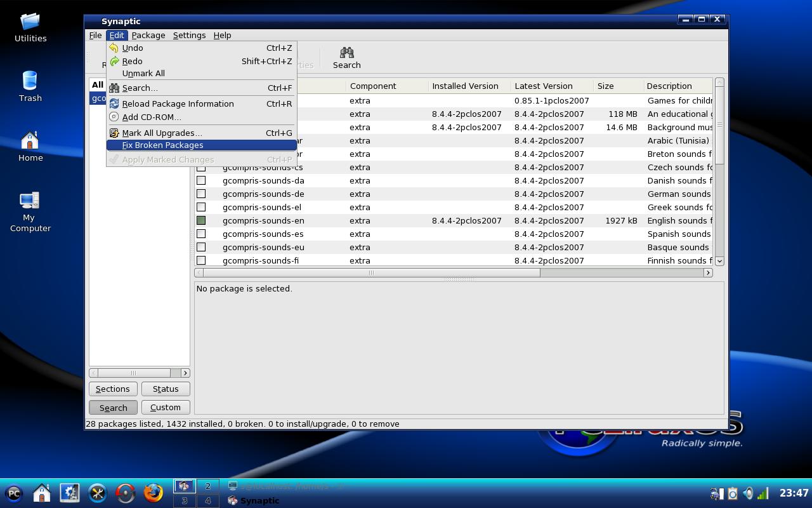The image size is (812, 508).
Task: Click the package list horizontal scrollbar thumb
Action: point(372,272)
